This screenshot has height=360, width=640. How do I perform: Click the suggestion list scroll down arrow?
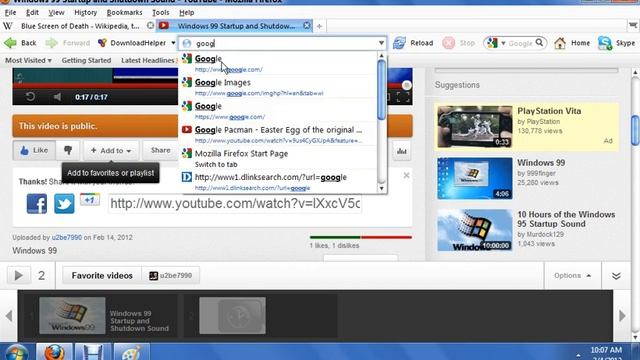pyautogui.click(x=382, y=188)
